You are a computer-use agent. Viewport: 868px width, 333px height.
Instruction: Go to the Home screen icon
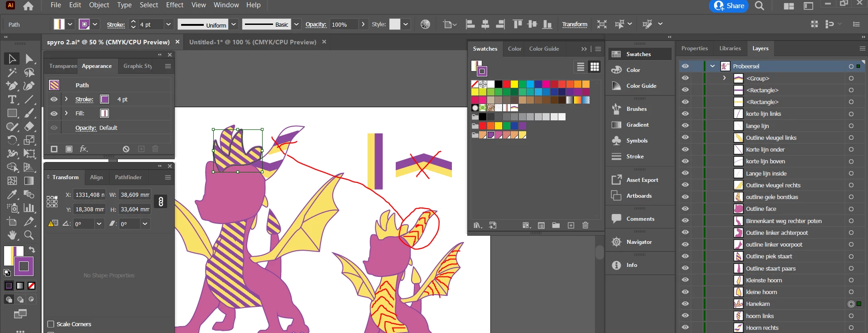(x=28, y=6)
